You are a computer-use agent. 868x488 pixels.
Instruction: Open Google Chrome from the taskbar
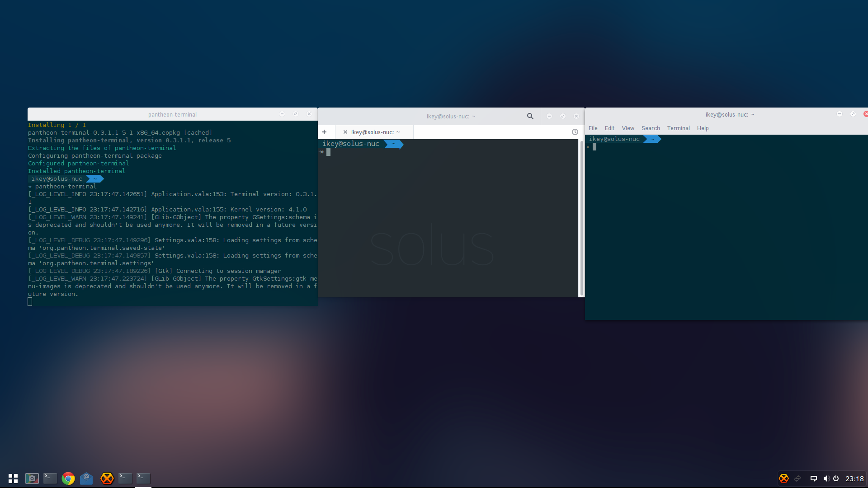68,479
